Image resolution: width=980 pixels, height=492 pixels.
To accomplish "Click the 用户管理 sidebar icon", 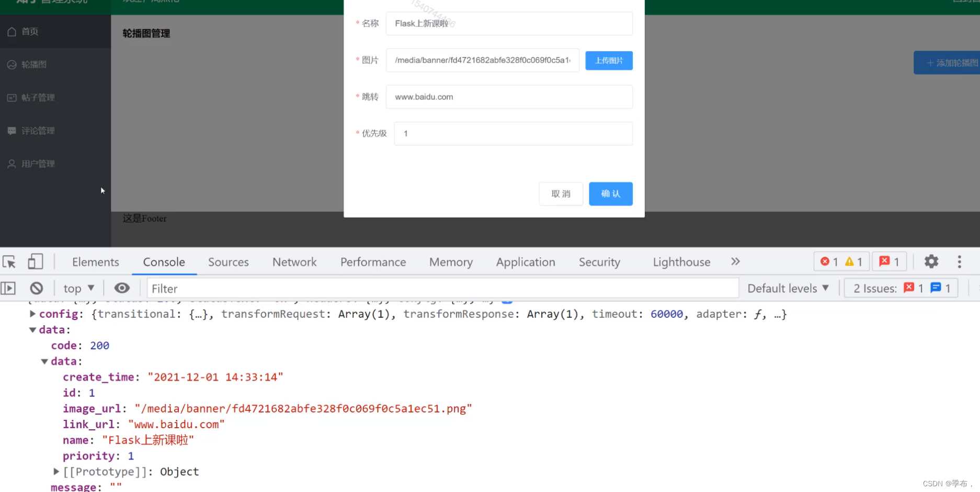I will click(12, 164).
